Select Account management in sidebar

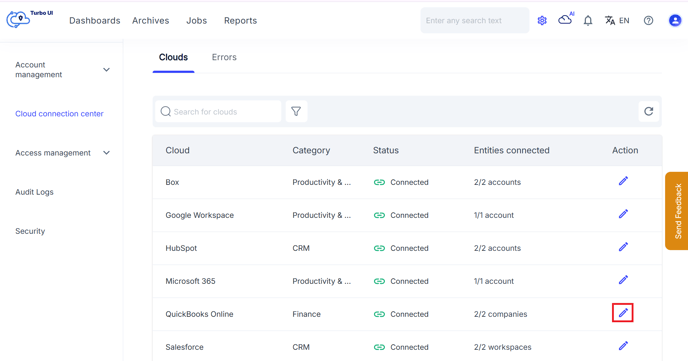(x=39, y=70)
